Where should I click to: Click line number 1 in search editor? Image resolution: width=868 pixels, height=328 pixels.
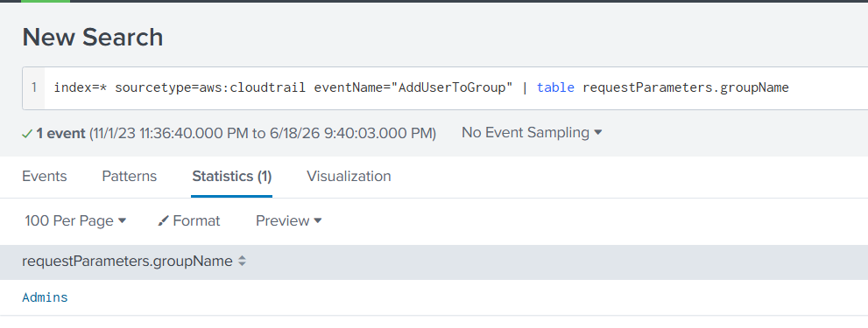pos(34,88)
